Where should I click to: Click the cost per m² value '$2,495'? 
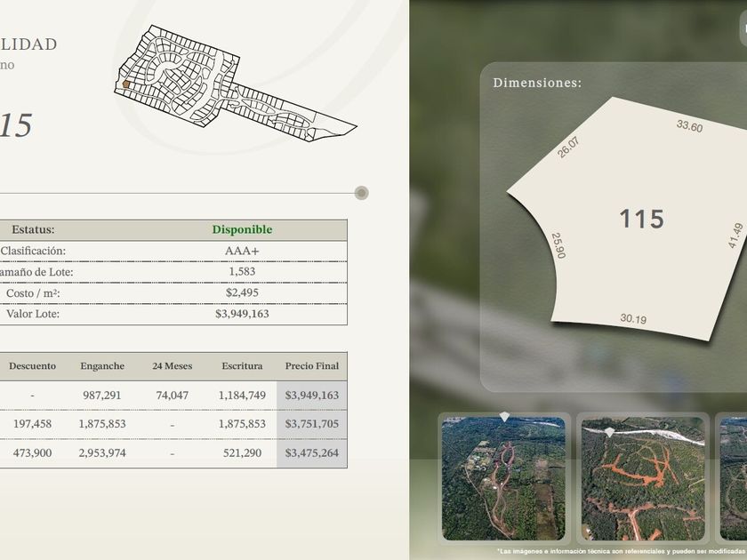coord(242,292)
